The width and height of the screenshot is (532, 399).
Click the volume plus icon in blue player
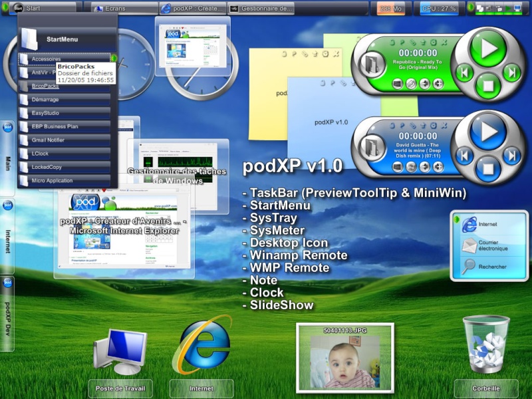[x=438, y=167]
